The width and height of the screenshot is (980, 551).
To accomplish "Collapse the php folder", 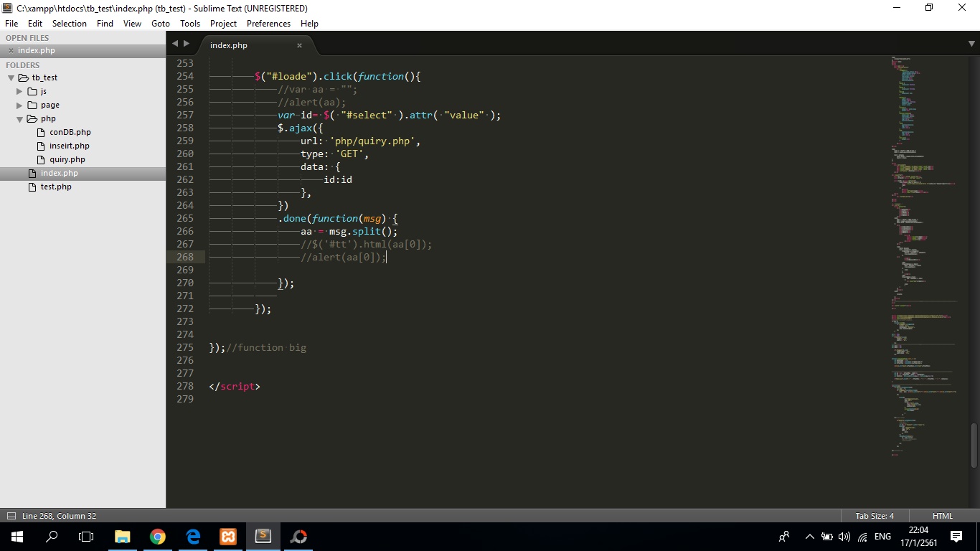I will 19,118.
